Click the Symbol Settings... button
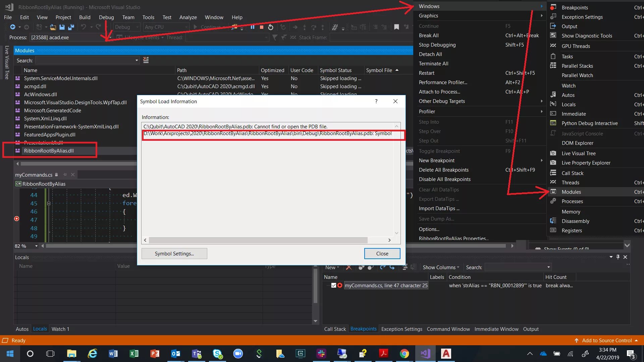This screenshot has height=362, width=644. click(x=174, y=254)
